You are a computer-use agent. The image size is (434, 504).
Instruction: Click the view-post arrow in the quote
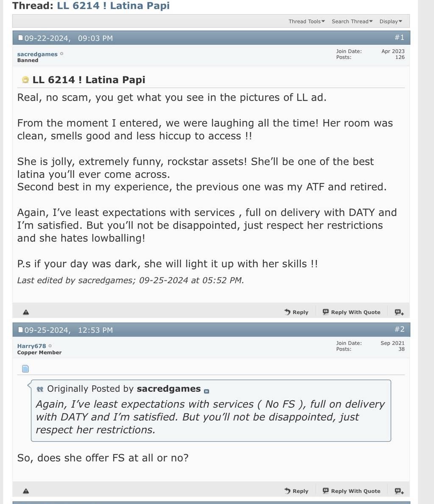tap(206, 391)
